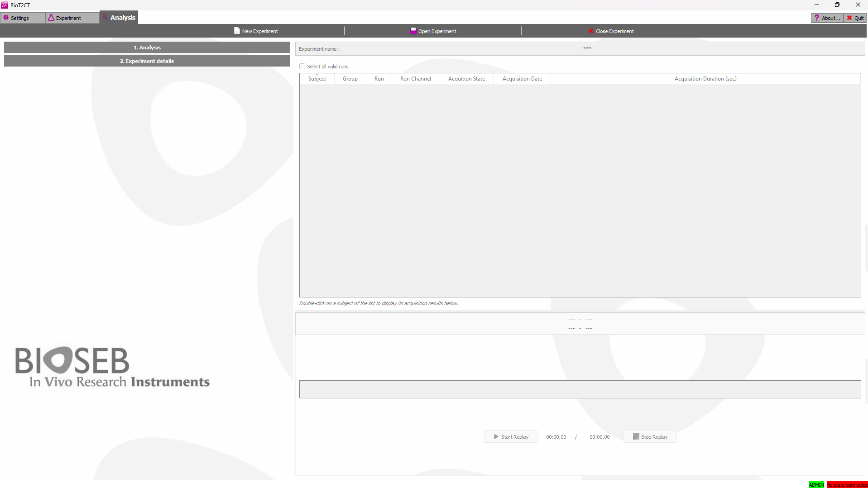Expand the 1. Analysis section
This screenshot has height=488, width=868.
tap(147, 48)
